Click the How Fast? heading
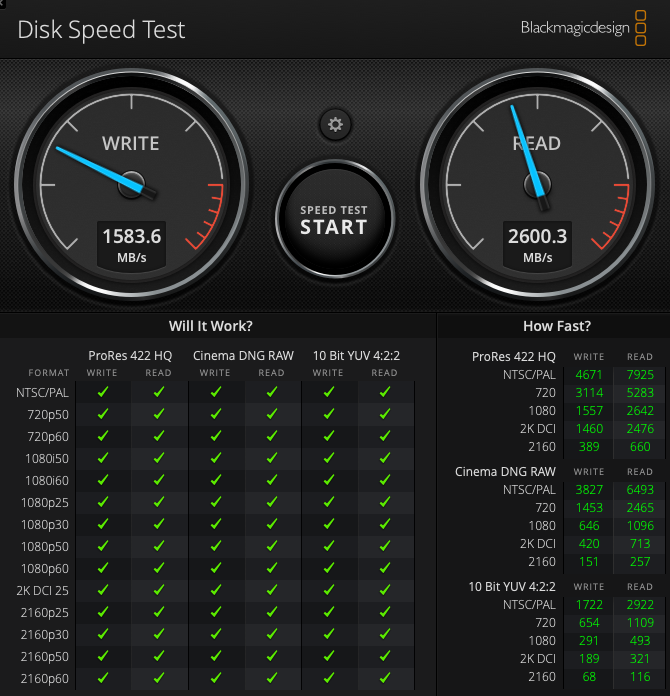 (557, 326)
